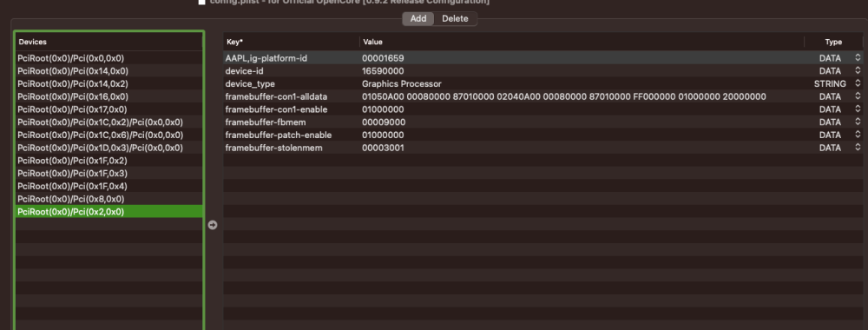
Task: Click DATA type label in framebuffer-fbmem row
Action: tap(830, 122)
